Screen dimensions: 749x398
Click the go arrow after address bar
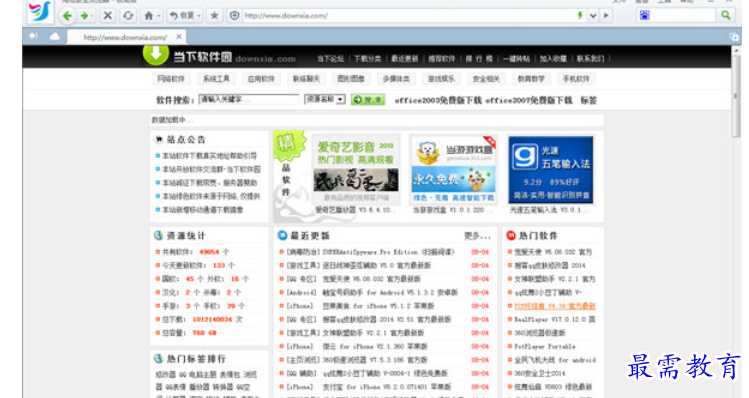[606, 15]
